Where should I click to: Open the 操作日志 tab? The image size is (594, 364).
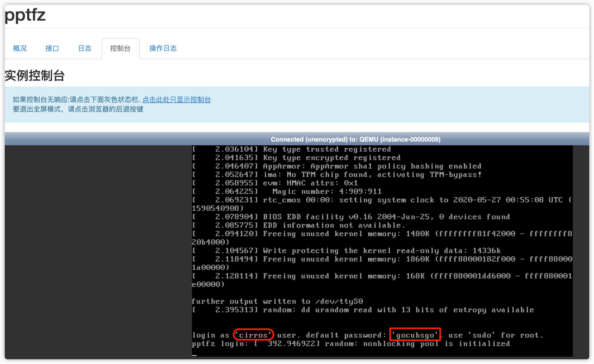click(x=163, y=48)
